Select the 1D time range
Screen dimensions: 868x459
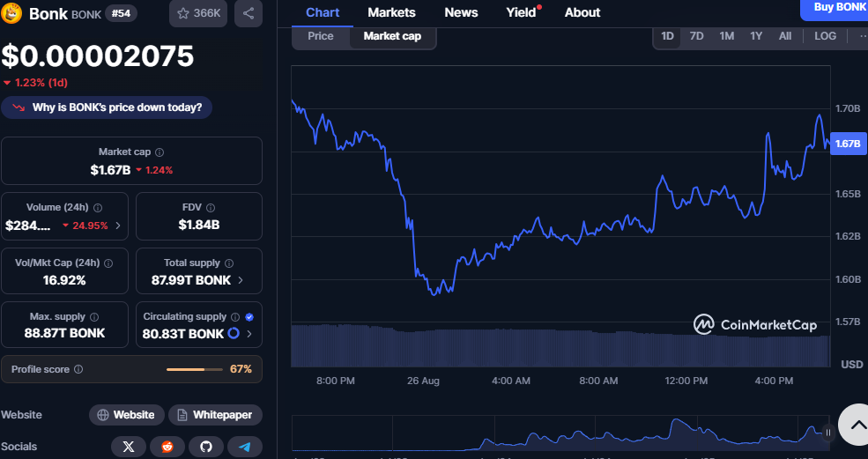667,36
